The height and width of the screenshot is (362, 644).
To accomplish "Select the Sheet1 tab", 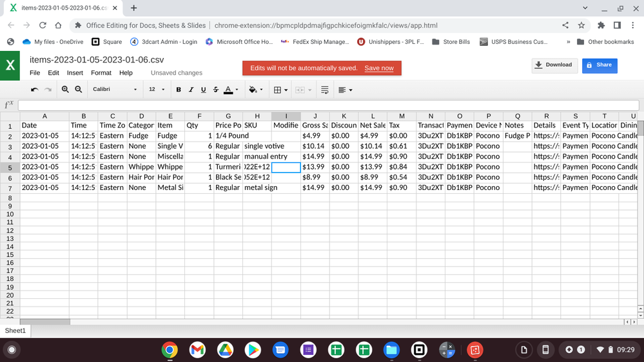I will click(x=15, y=330).
